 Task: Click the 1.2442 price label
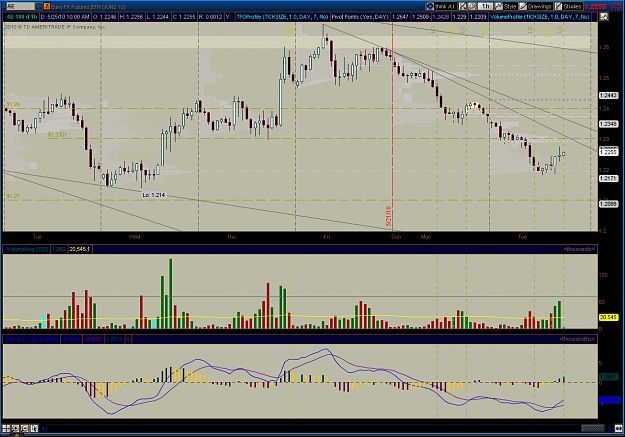pos(608,96)
